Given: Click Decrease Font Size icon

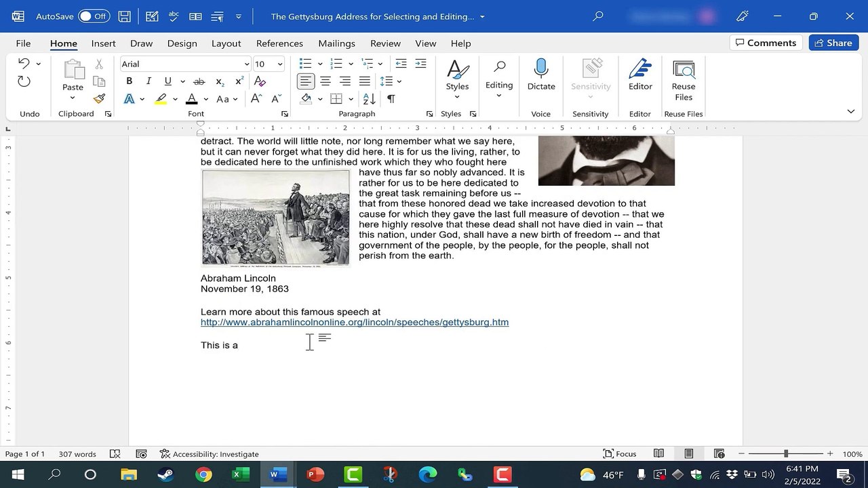Looking at the screenshot, I should pyautogui.click(x=277, y=99).
